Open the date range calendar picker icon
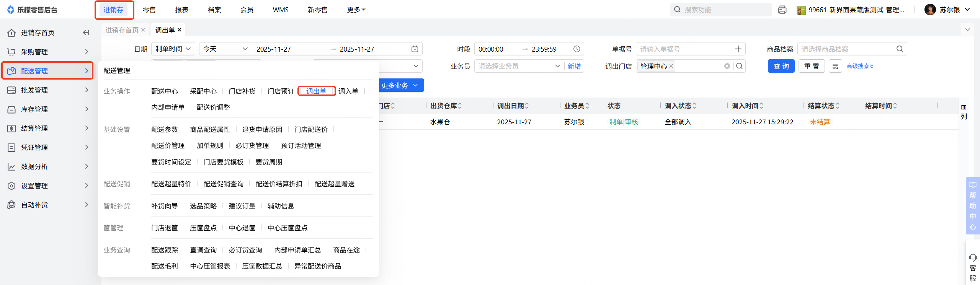 click(415, 49)
